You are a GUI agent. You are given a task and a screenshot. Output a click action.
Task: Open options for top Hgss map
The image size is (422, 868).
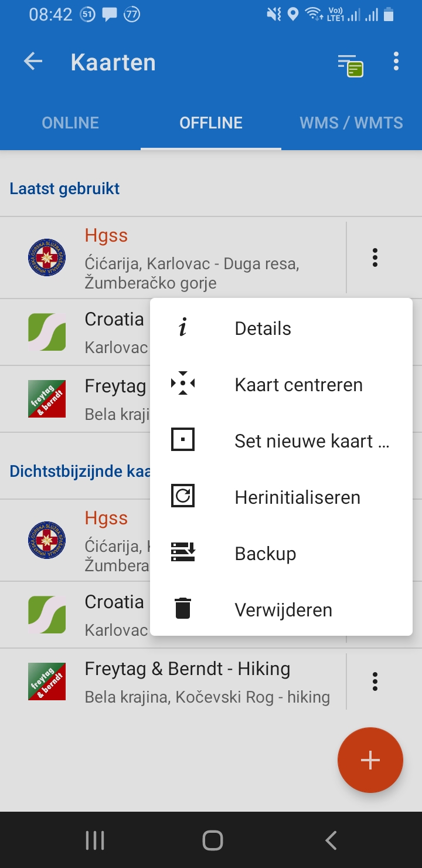point(375,257)
